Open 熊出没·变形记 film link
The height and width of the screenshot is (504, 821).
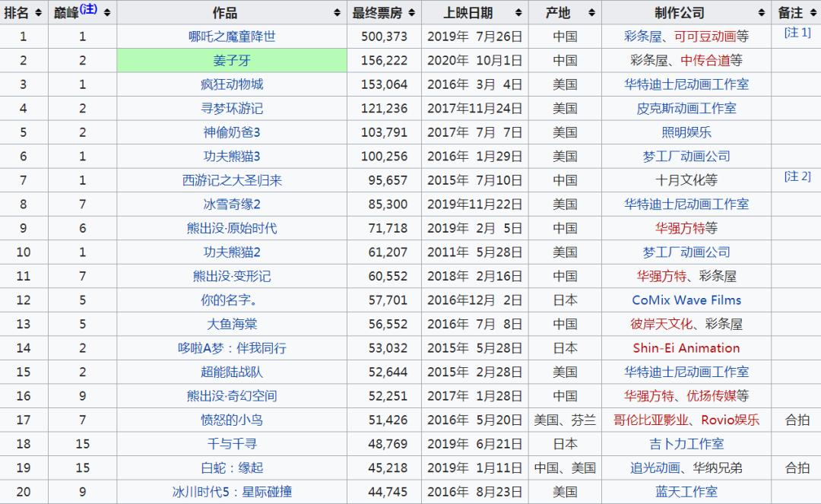(x=232, y=277)
